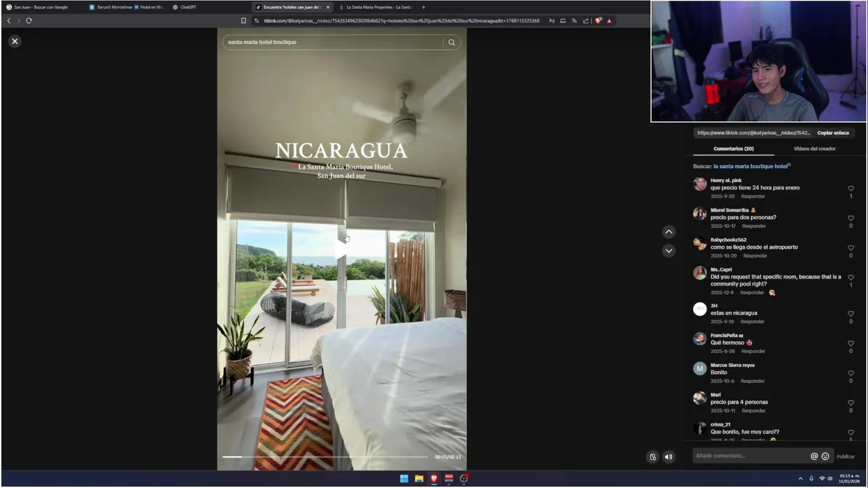Click the taskbar clock showing 01:15 a. m.
868x488 pixels.
849,479
